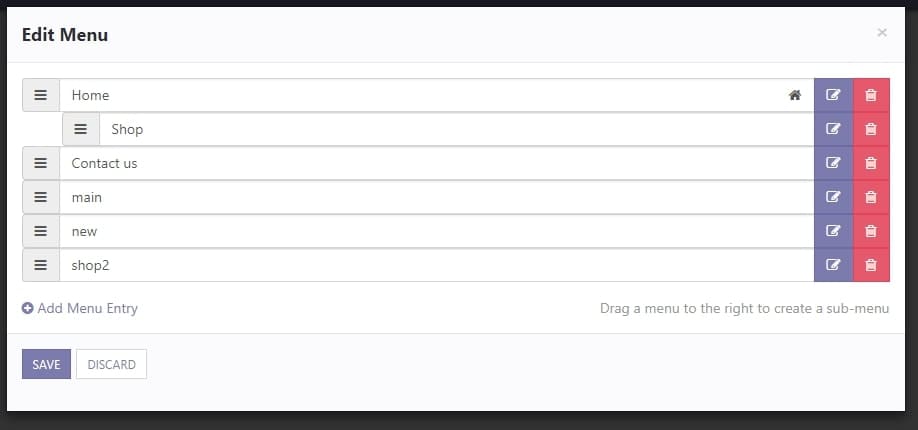
Task: Edit the shop2 menu entry
Action: (833, 265)
